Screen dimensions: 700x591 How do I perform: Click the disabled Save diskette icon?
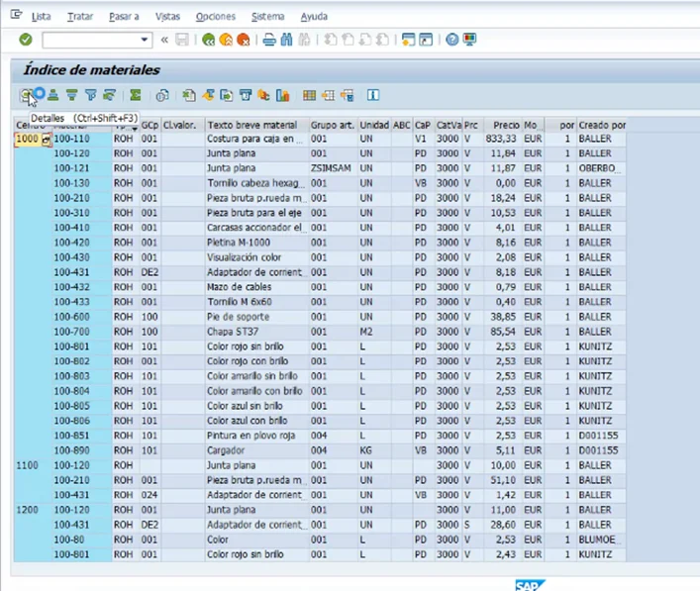(182, 40)
